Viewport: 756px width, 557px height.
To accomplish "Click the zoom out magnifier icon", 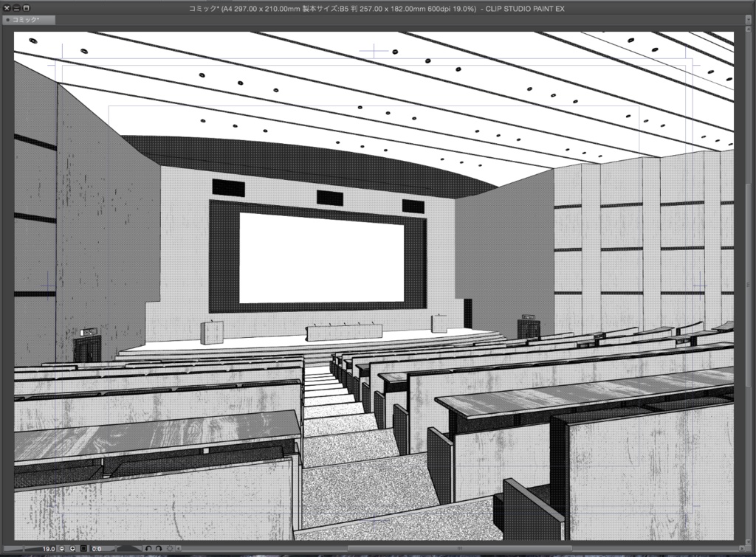I will [x=62, y=548].
